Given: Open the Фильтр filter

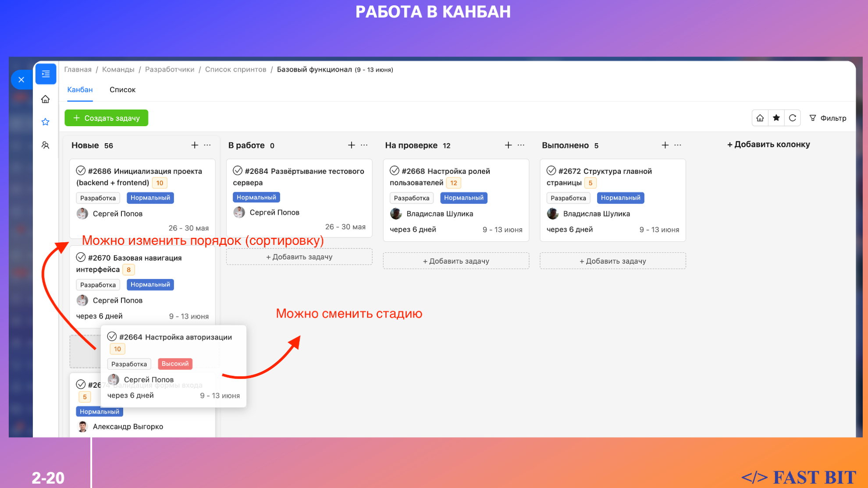Looking at the screenshot, I should [x=828, y=118].
